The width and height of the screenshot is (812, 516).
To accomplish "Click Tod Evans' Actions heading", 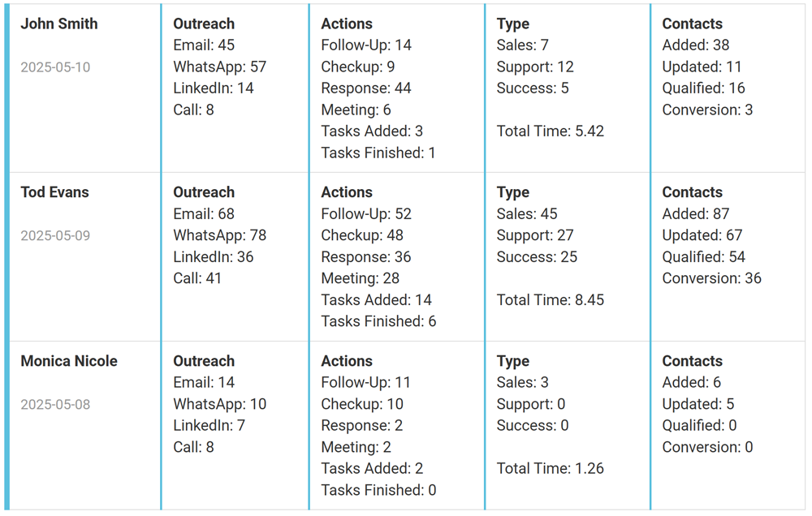I will point(347,193).
